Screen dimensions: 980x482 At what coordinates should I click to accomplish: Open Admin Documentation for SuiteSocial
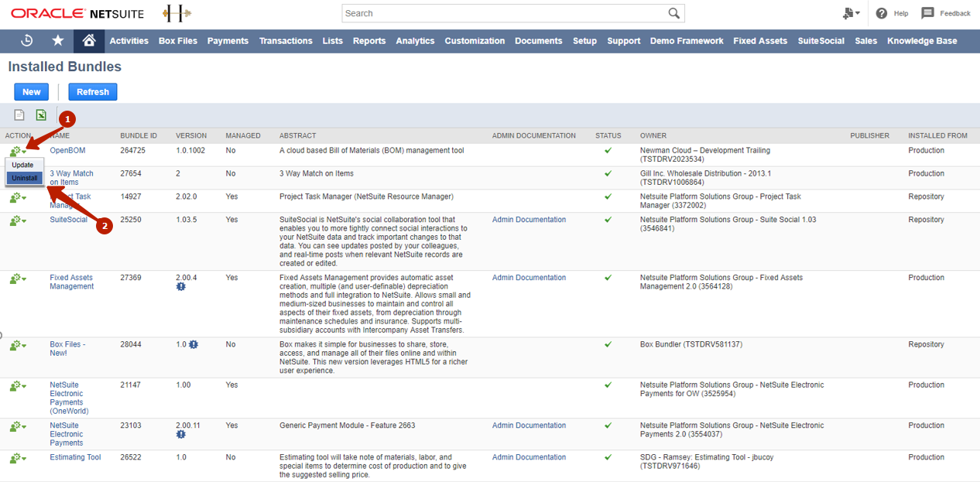tap(529, 220)
